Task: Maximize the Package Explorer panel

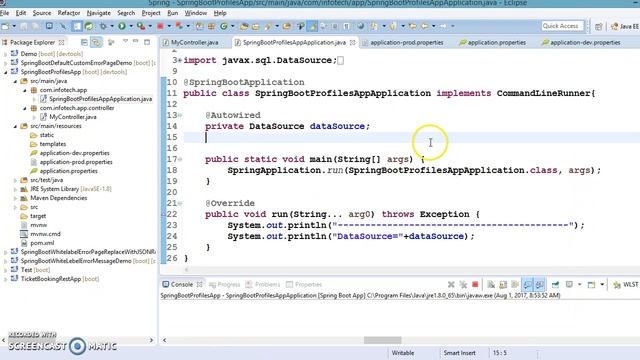Action: click(147, 42)
